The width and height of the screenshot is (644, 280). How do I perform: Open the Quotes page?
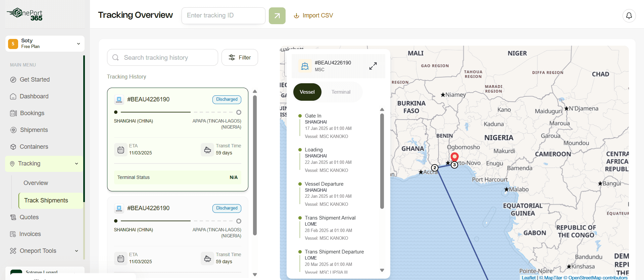[29, 217]
